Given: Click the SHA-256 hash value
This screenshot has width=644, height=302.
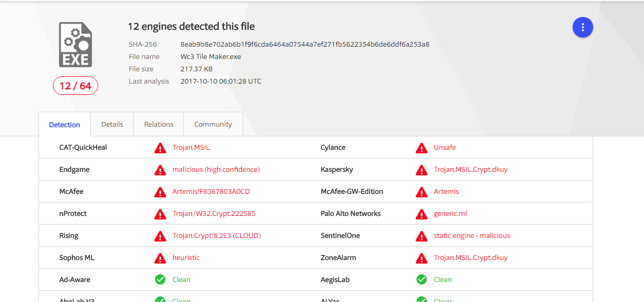Looking at the screenshot, I should [x=305, y=44].
